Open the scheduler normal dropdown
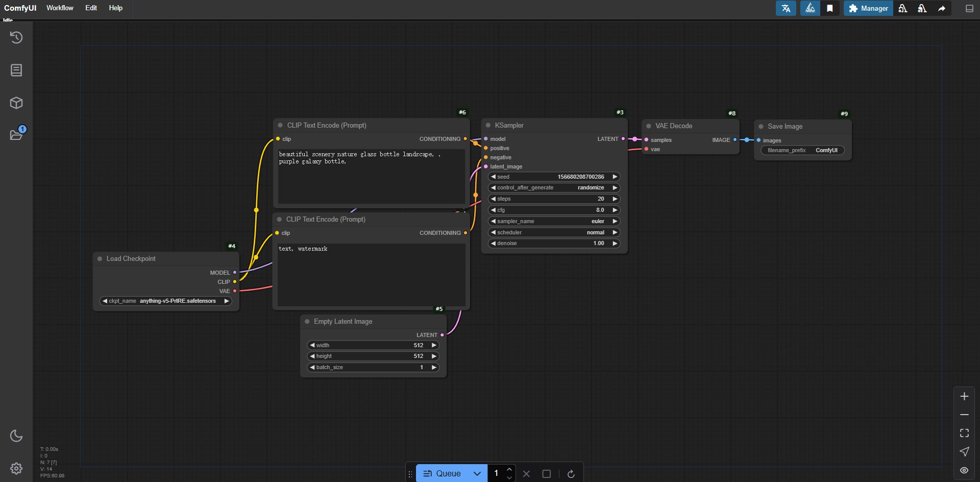This screenshot has width=980, height=482. 554,232
